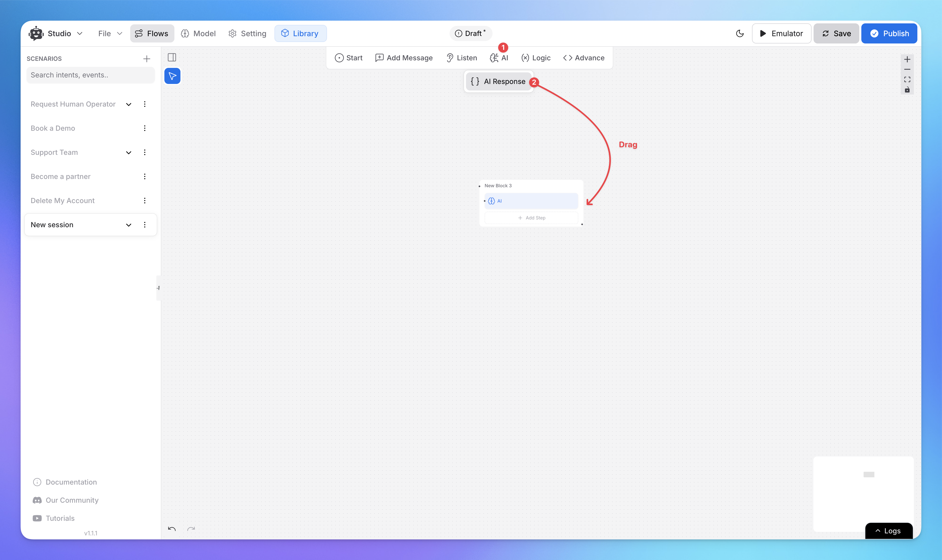The width and height of the screenshot is (942, 560).
Task: Click the Studio robot logo icon
Action: [x=36, y=33]
